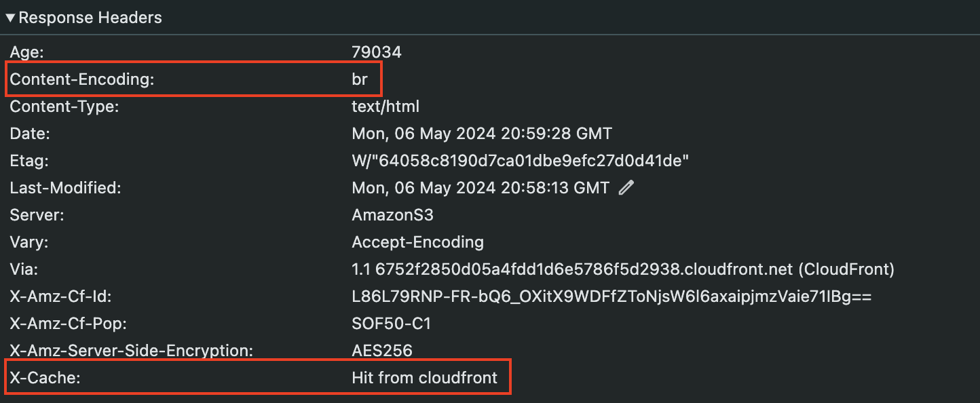This screenshot has width=980, height=403.
Task: Select the X-Amz-Server-Side-Encryption header name
Action: tap(131, 351)
